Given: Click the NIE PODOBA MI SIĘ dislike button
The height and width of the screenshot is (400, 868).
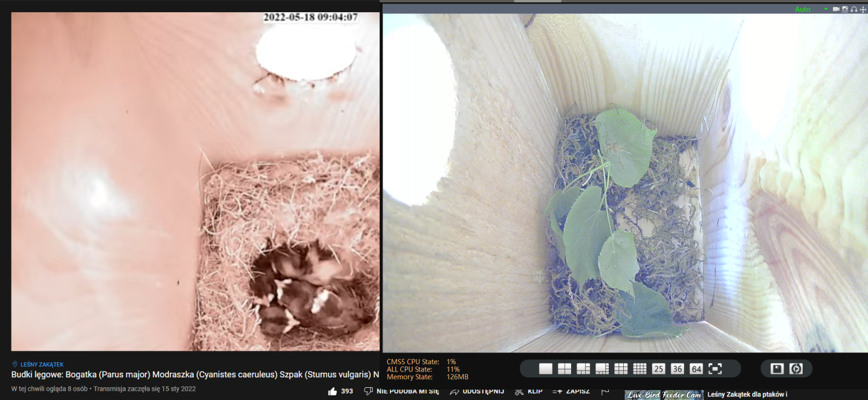Looking at the screenshot, I should [x=401, y=391].
